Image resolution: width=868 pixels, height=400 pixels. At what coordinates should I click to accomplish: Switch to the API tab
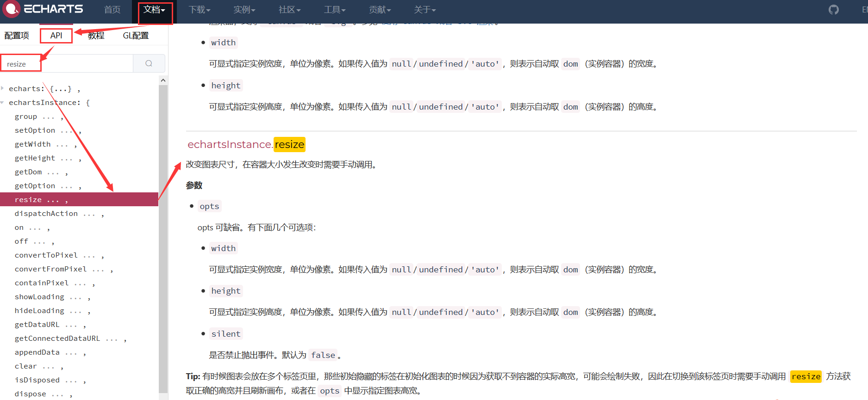click(56, 36)
